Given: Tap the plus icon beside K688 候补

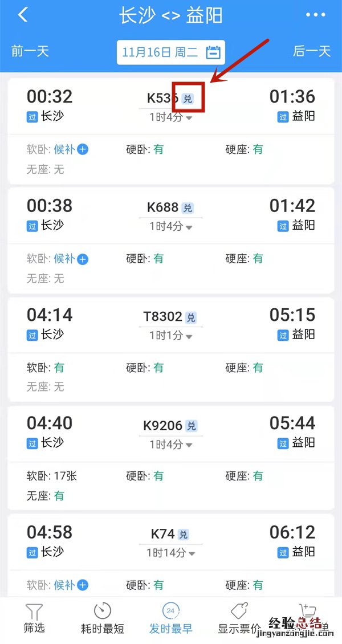Looking at the screenshot, I should [83, 259].
